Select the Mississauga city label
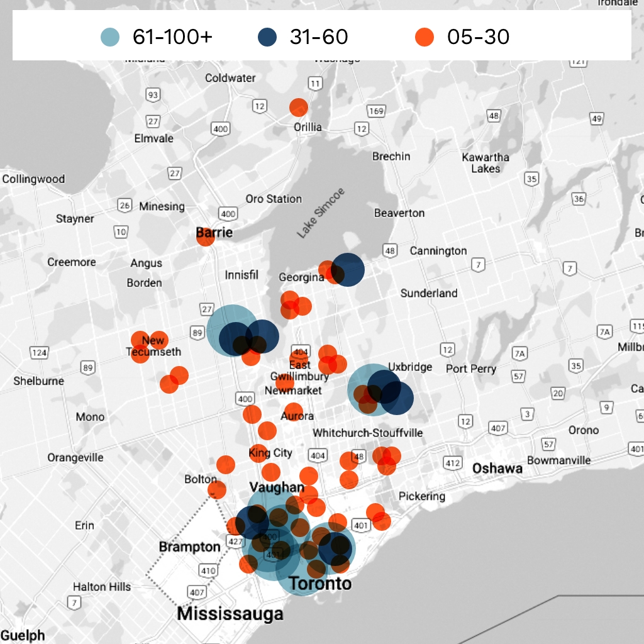The image size is (644, 644). [x=230, y=613]
